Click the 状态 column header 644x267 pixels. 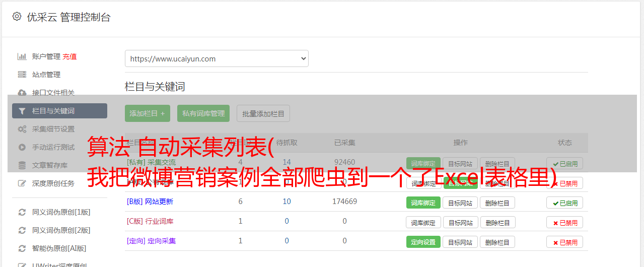click(565, 143)
